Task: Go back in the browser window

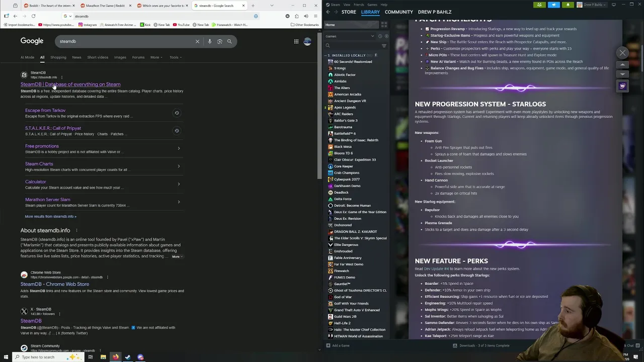Action: coord(15,16)
